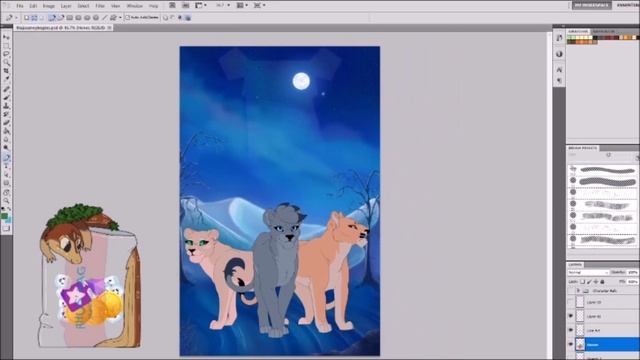
Task: Select the Eraser tool
Action: (6, 123)
